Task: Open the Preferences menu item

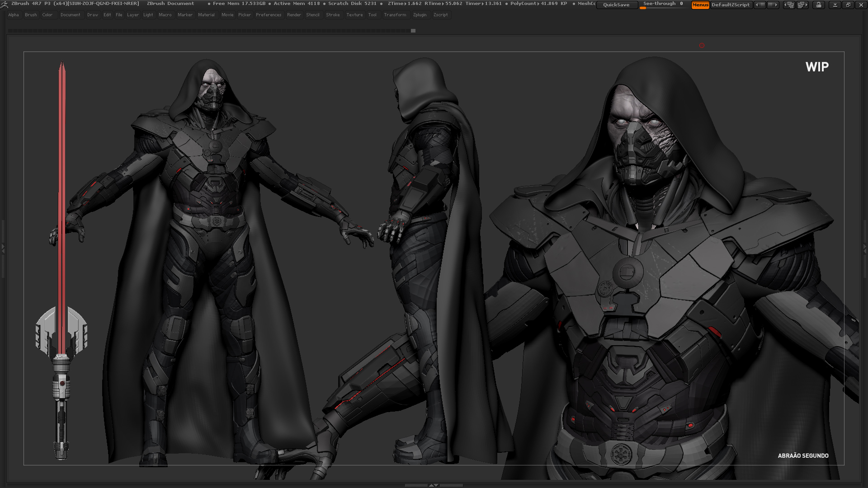Action: (268, 15)
